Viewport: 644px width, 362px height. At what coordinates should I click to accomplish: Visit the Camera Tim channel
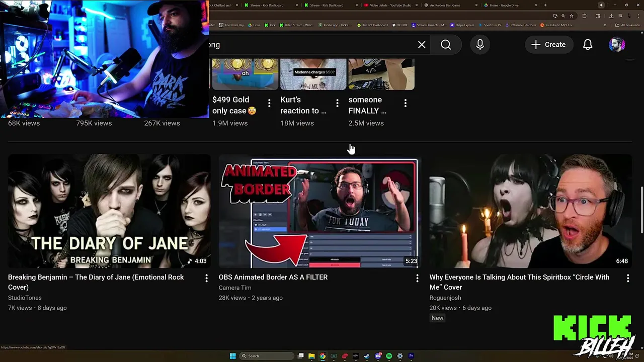(x=235, y=288)
